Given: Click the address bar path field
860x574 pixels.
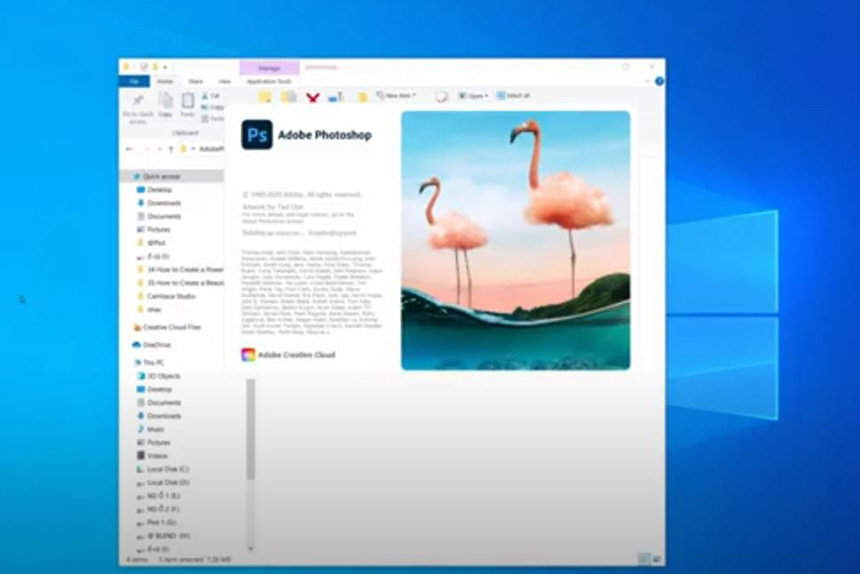Looking at the screenshot, I should tap(202, 149).
